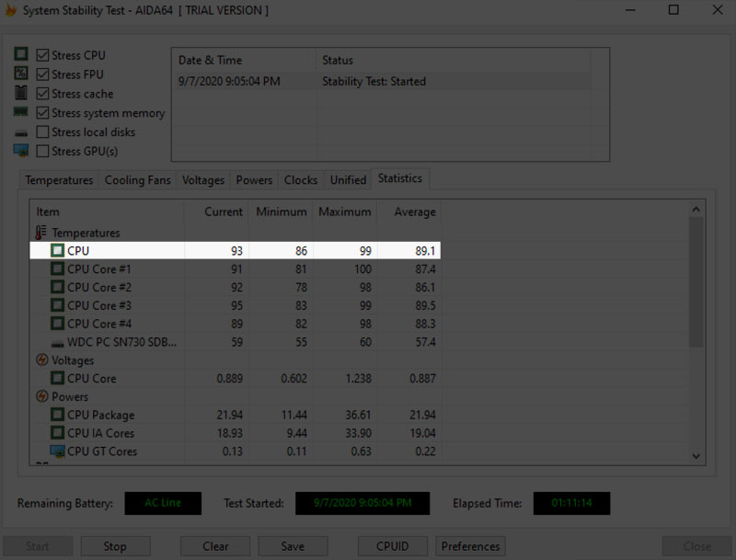
Task: Click the chip icon of CPU Core #3
Action: point(57,305)
